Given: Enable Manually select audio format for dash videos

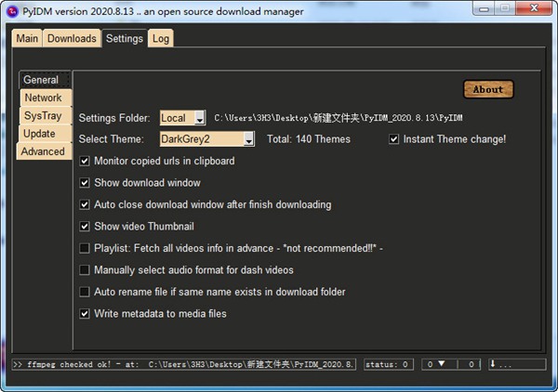Looking at the screenshot, I should tap(86, 270).
